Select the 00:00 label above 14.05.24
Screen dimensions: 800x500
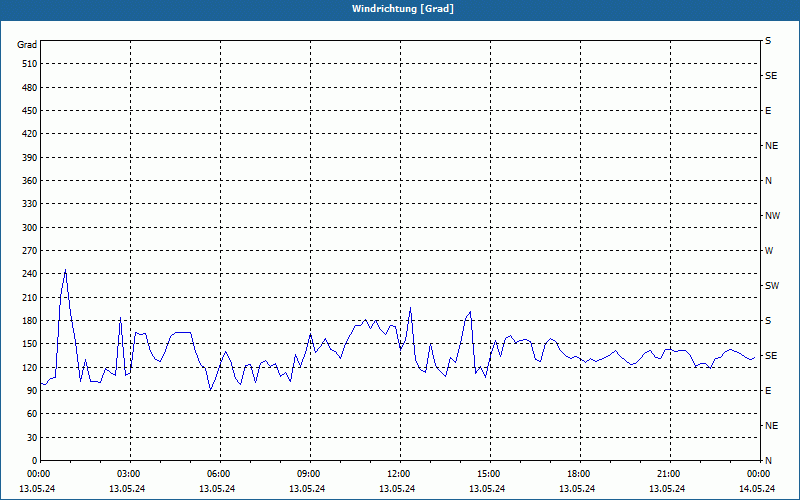(759, 474)
